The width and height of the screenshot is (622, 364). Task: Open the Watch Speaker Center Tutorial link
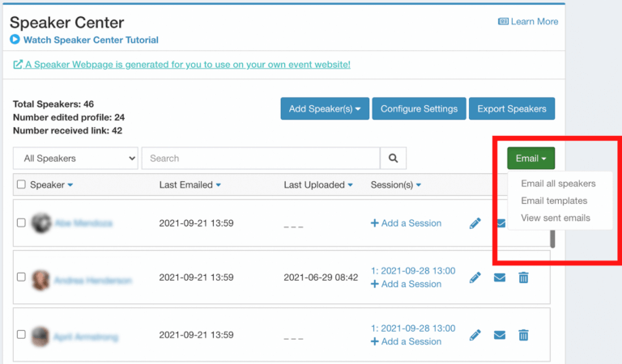click(x=91, y=40)
